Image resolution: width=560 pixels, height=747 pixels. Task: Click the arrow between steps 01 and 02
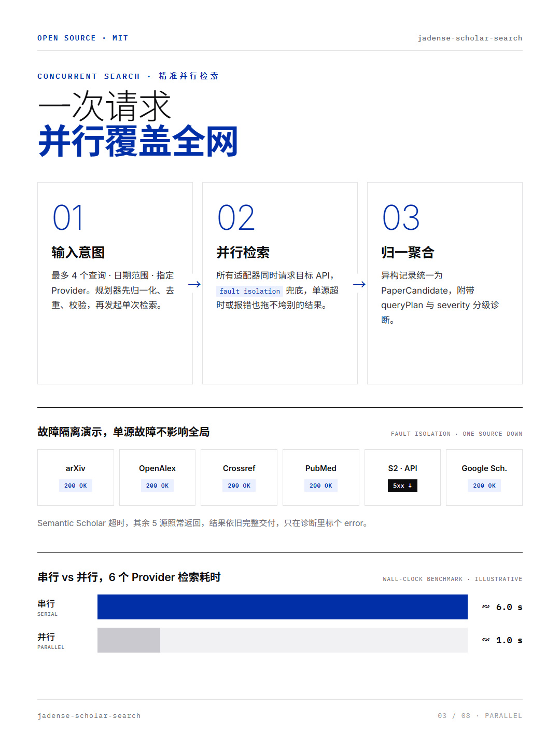point(194,284)
